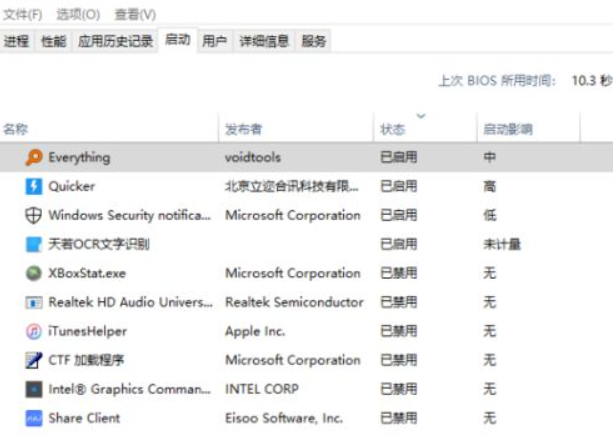Click the Everything search icon
Viewport: 613px width, 435px height.
coord(34,158)
